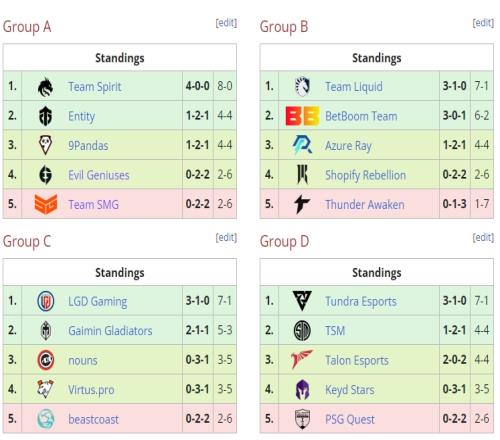500x440 pixels.
Task: Click the Talon Esports red logo
Action: pos(302,359)
